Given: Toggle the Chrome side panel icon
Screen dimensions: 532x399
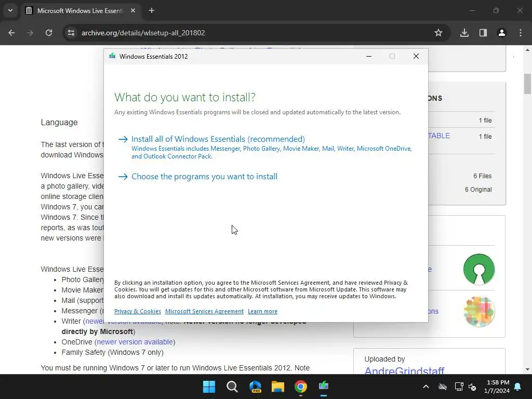Looking at the screenshot, I should [483, 33].
